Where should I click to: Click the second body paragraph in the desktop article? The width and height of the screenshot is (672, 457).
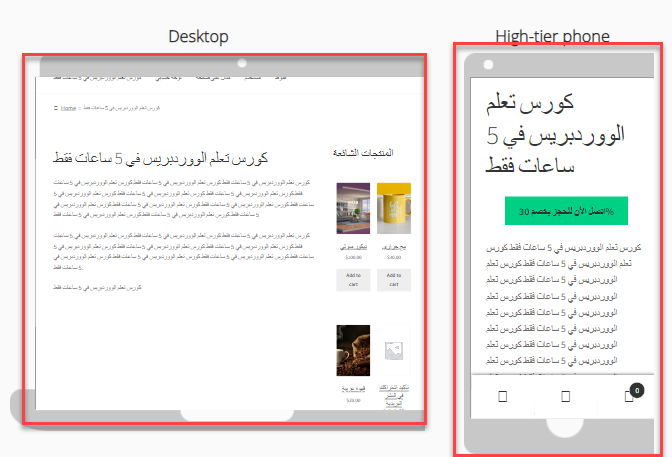coord(183,251)
